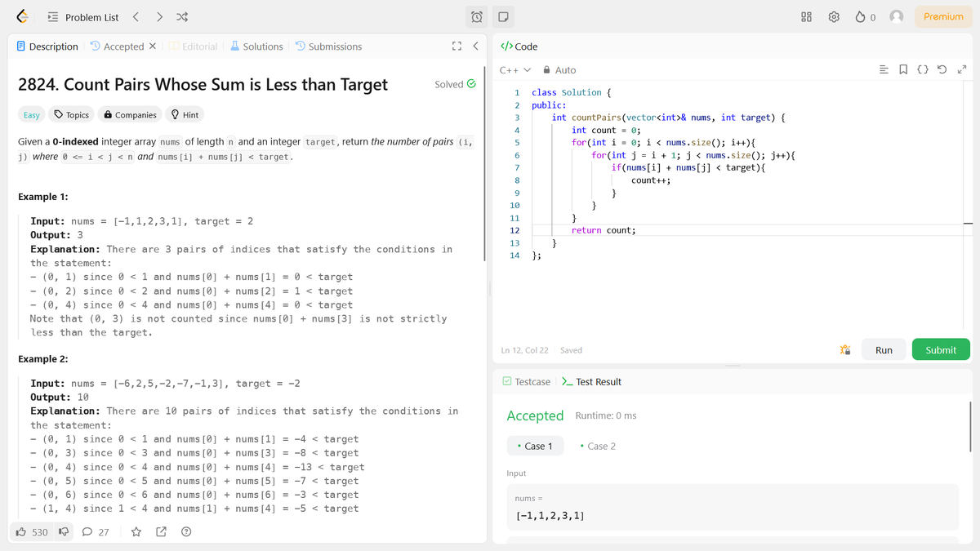Click the 'Ln 12, Col 22' status
This screenshot has width=980, height=551.
click(x=524, y=349)
